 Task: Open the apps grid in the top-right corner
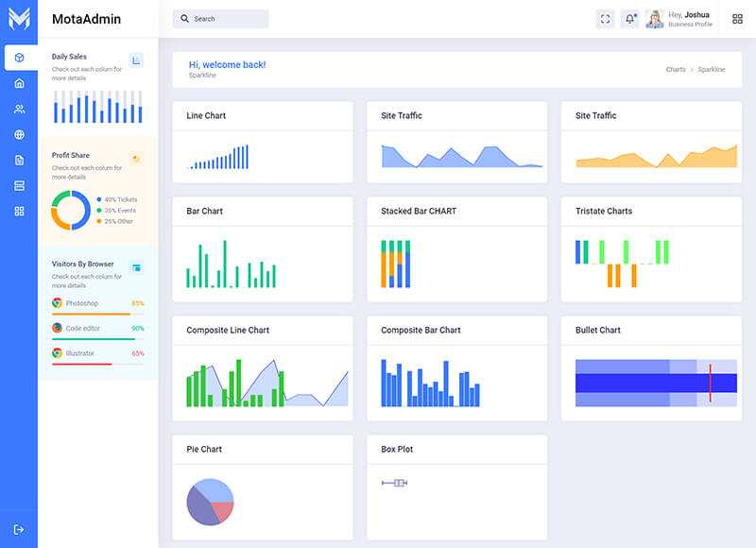(x=737, y=19)
